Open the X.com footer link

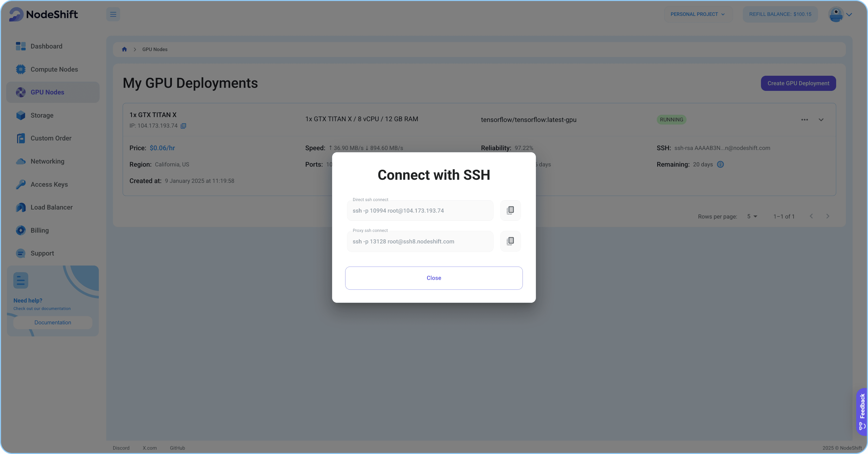150,448
